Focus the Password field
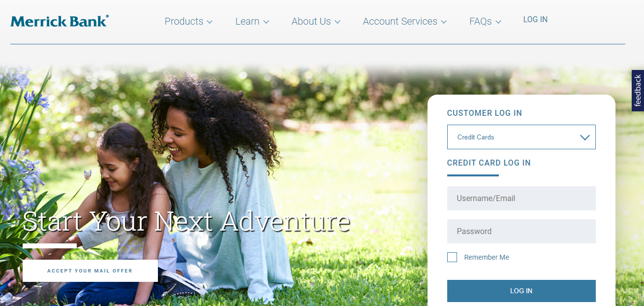Screen dimensions: 644x306 (521, 231)
